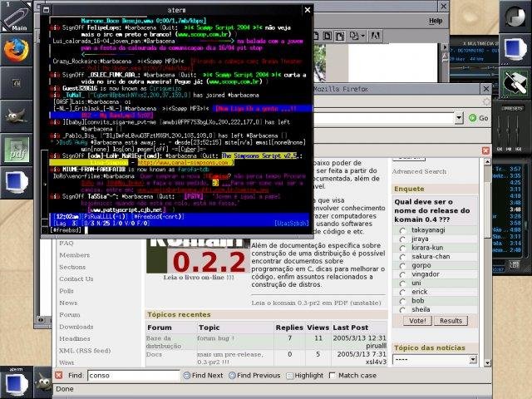Click the Highlight icon in the find bar
This screenshot has height=399, width=532.
(289, 376)
